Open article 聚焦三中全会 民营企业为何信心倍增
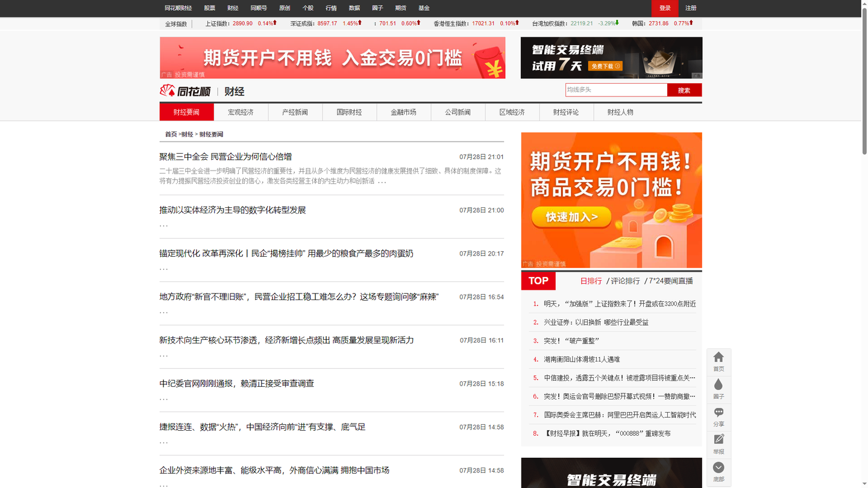This screenshot has width=868, height=488. tap(225, 157)
